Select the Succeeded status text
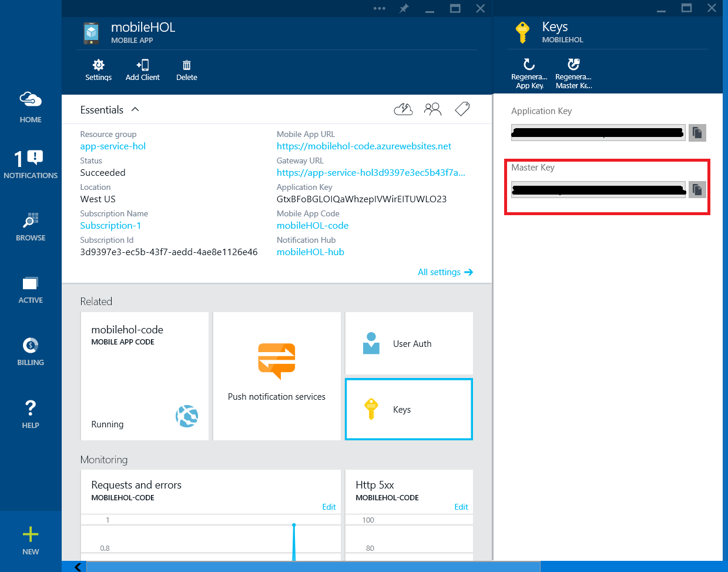 coord(103,173)
